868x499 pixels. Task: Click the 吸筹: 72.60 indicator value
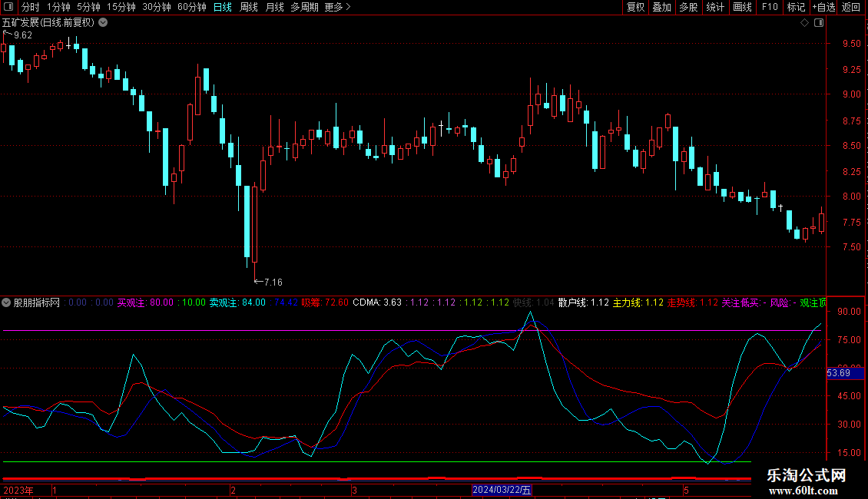tap(325, 302)
